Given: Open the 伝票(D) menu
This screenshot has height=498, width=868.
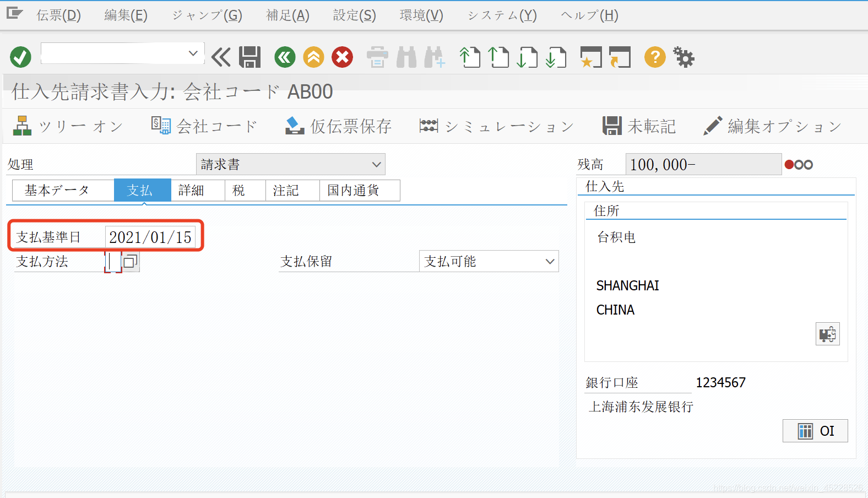Looking at the screenshot, I should click(58, 15).
